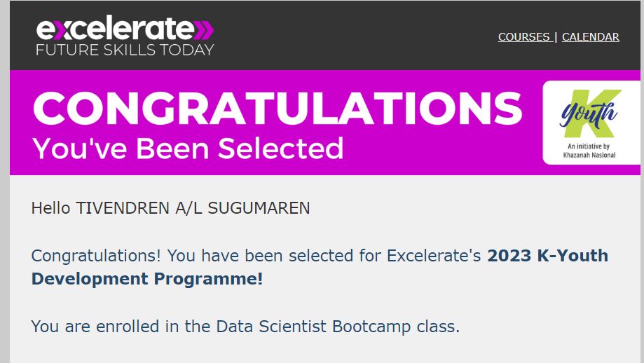Click 'An initiative by Khazanah Nasional' caption
The width and height of the screenshot is (644, 363).
589,151
